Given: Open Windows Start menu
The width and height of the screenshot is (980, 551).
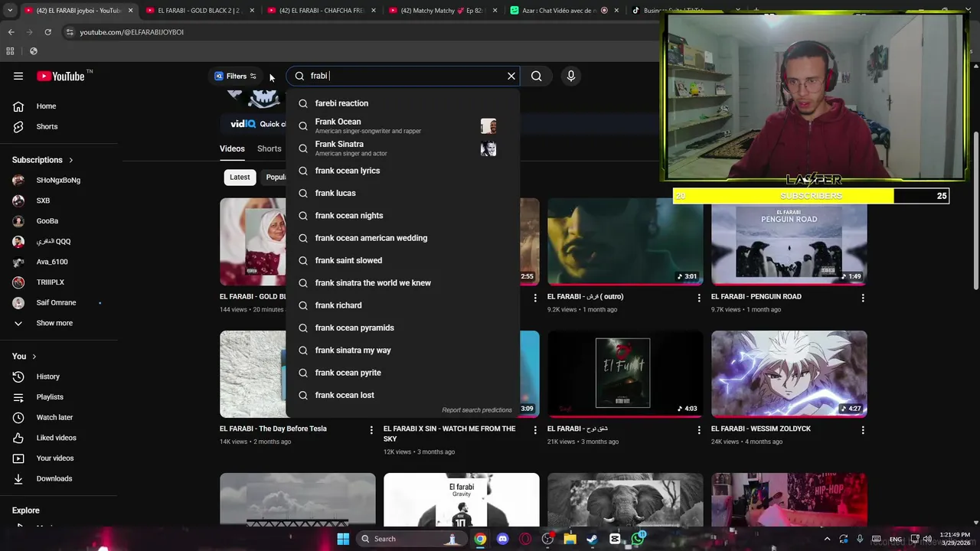Looking at the screenshot, I should point(343,539).
